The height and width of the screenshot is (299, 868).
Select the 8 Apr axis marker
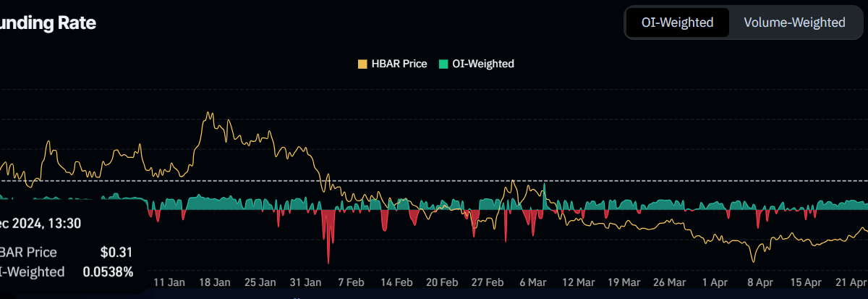pyautogui.click(x=760, y=282)
